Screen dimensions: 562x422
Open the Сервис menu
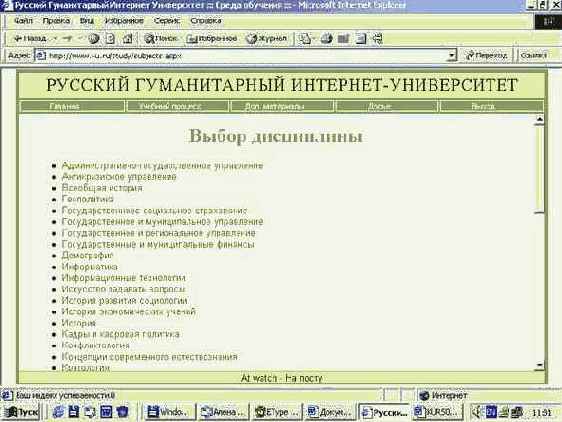(x=167, y=21)
